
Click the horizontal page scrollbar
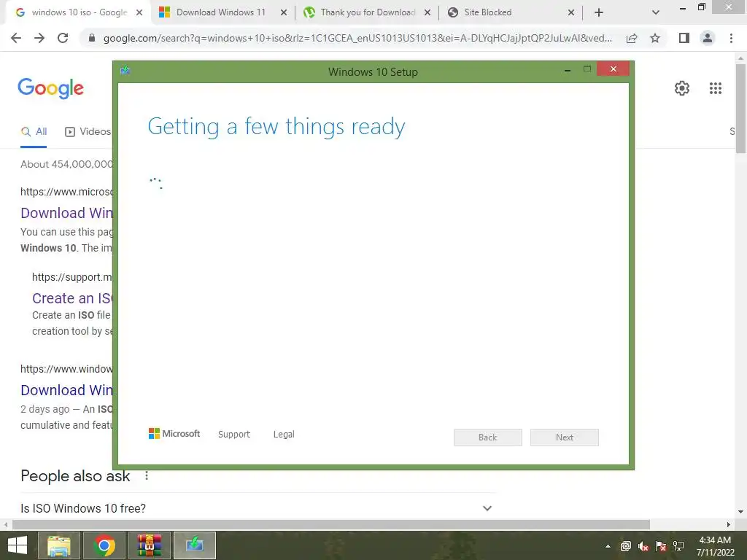click(x=331, y=524)
